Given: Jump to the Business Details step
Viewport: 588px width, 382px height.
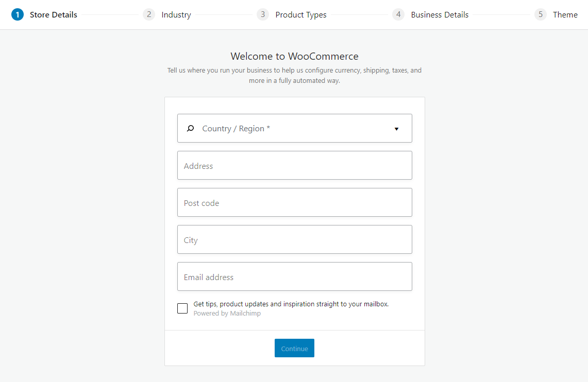Looking at the screenshot, I should click(x=440, y=14).
